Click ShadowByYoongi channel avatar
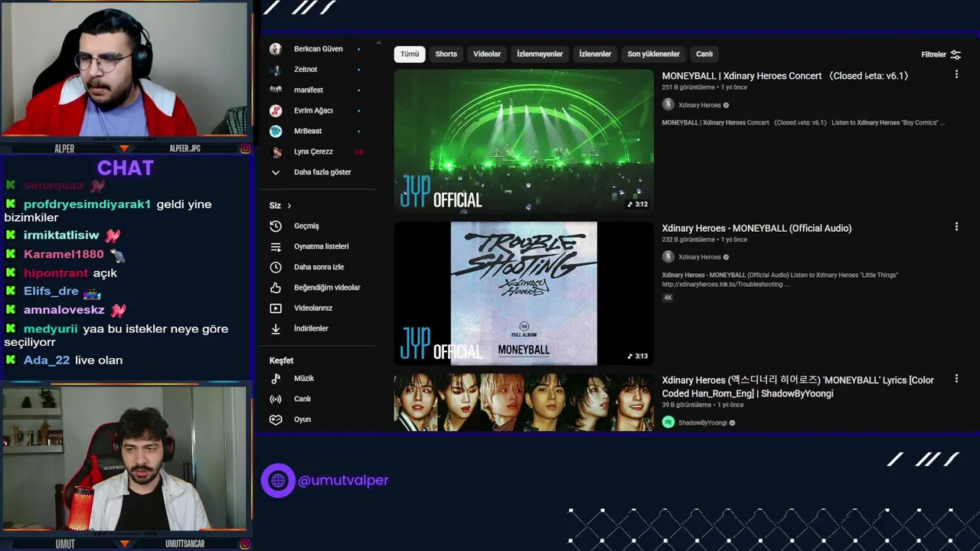The height and width of the screenshot is (551, 980). tap(668, 422)
